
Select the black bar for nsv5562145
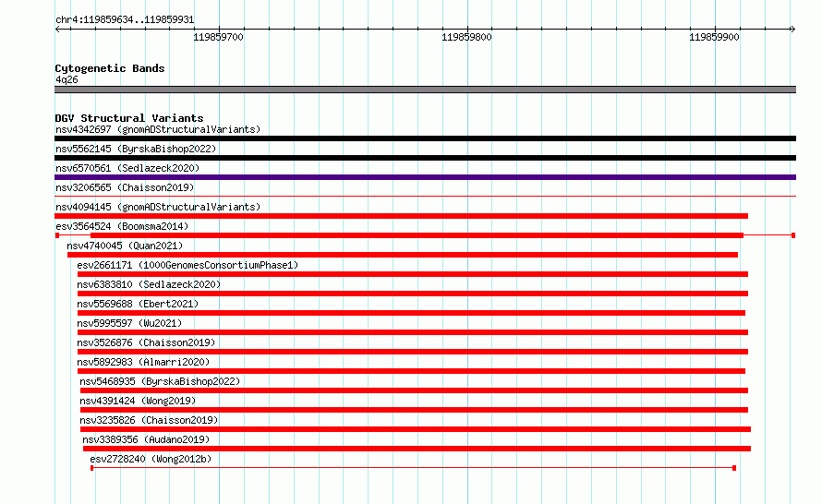click(x=425, y=158)
